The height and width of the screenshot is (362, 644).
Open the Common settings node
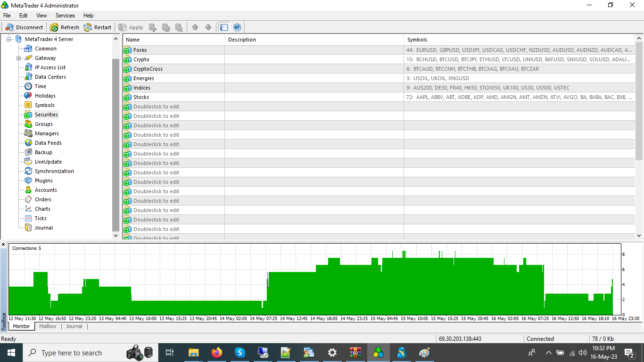tap(45, 49)
